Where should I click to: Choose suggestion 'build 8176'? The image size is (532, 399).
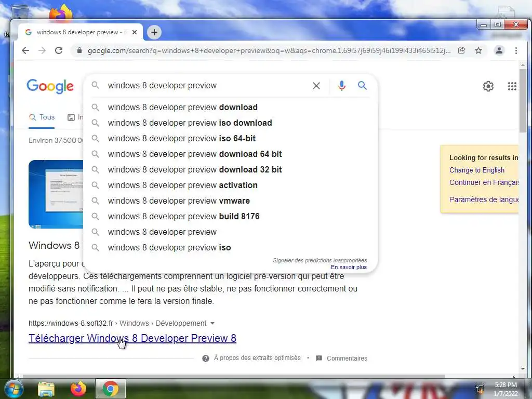coord(230,217)
